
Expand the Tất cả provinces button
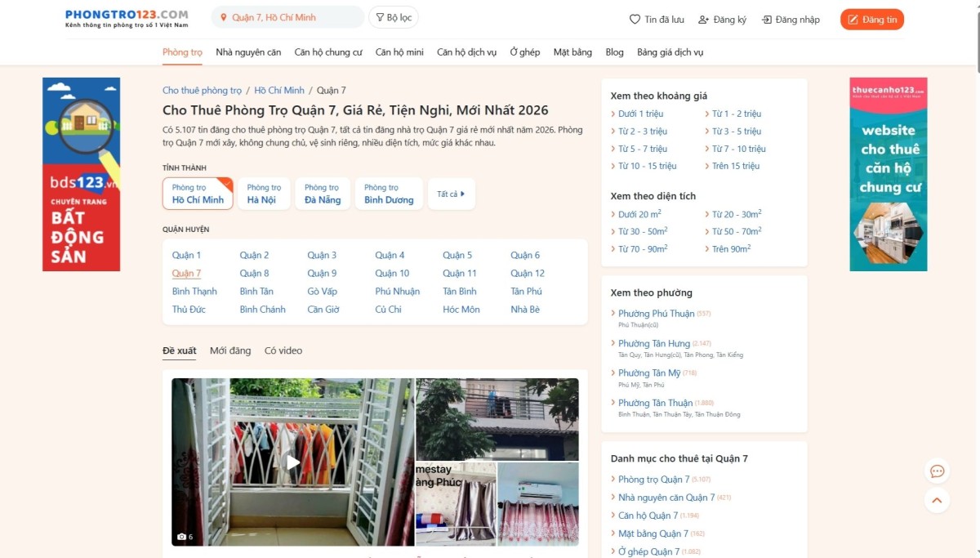(x=451, y=194)
